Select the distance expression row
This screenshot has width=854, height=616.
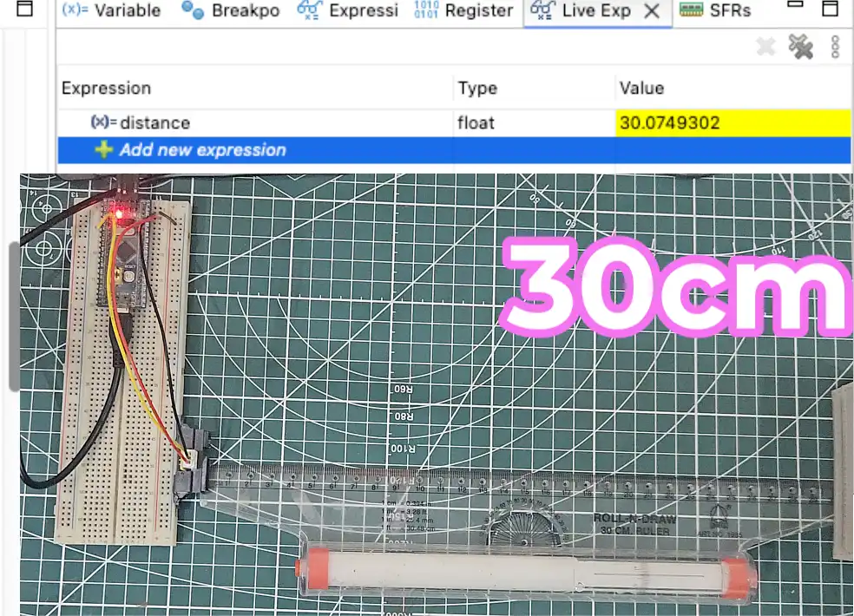tap(454, 123)
